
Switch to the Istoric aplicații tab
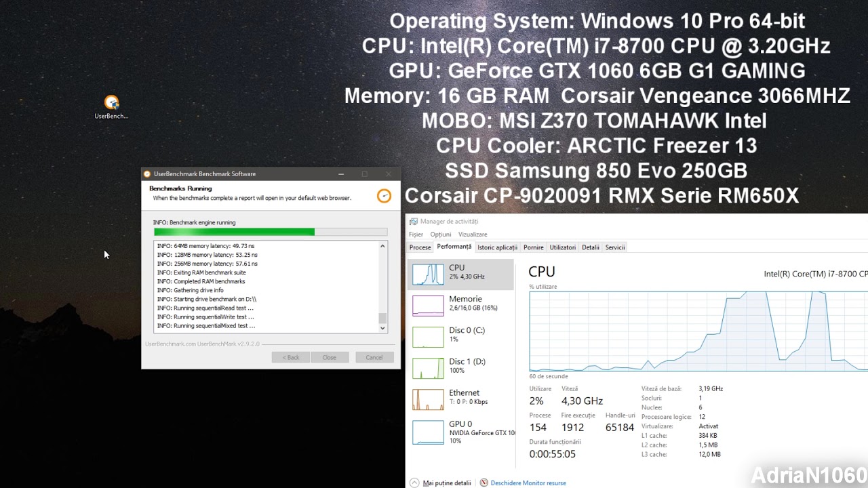(497, 247)
